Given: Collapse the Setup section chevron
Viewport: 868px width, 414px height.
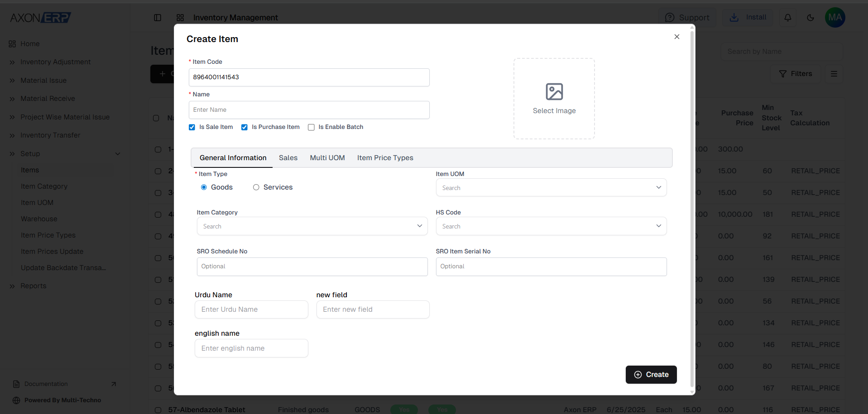Looking at the screenshot, I should [118, 154].
